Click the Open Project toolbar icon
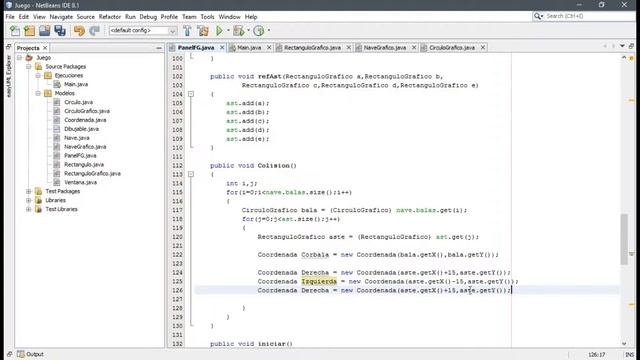The width and height of the screenshot is (640, 360). 44,31
